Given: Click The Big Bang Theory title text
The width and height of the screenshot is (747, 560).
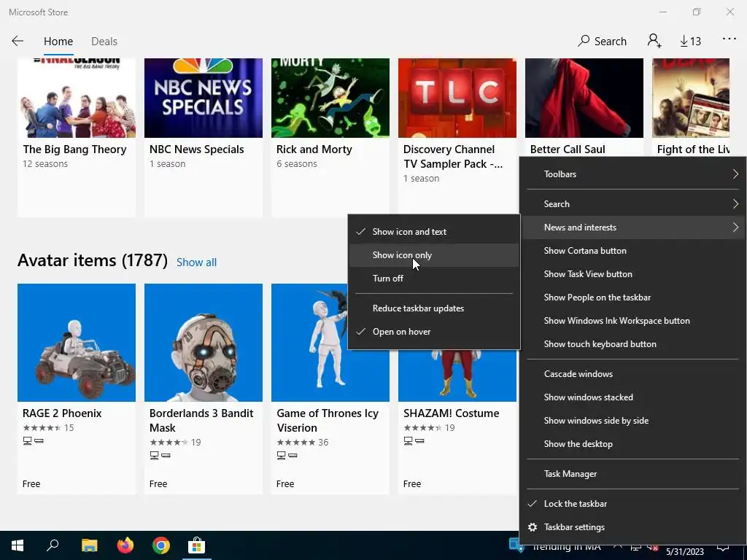Looking at the screenshot, I should tap(75, 149).
